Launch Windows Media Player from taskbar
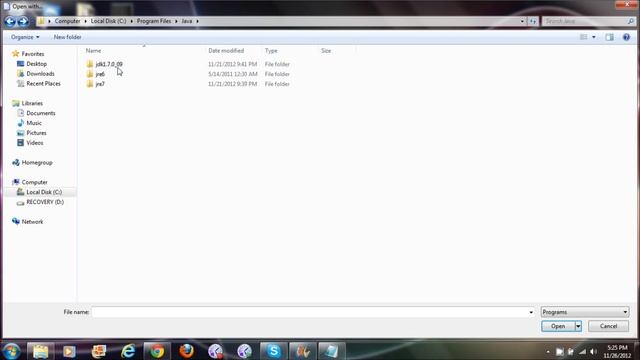The image size is (640, 360). pos(69,351)
